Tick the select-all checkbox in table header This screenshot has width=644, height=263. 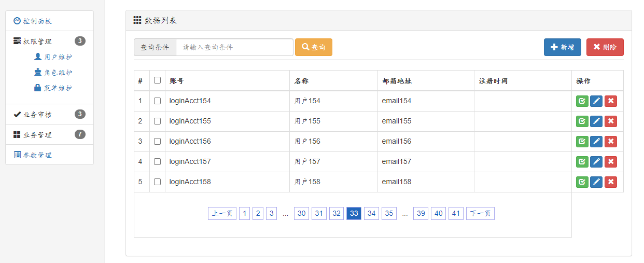point(157,80)
